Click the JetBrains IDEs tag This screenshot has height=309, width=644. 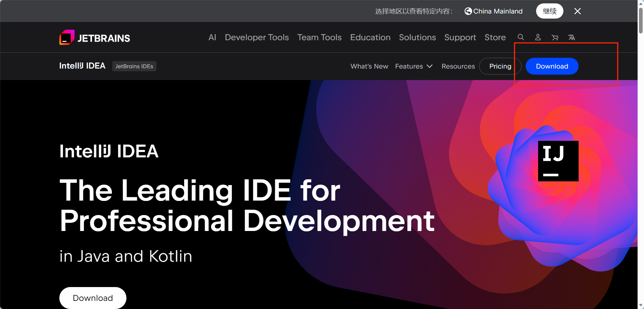(134, 66)
